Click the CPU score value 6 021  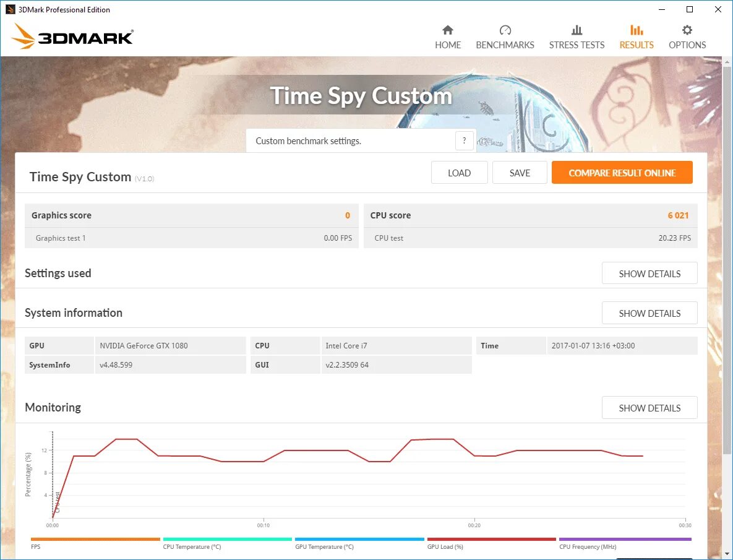[x=678, y=215]
